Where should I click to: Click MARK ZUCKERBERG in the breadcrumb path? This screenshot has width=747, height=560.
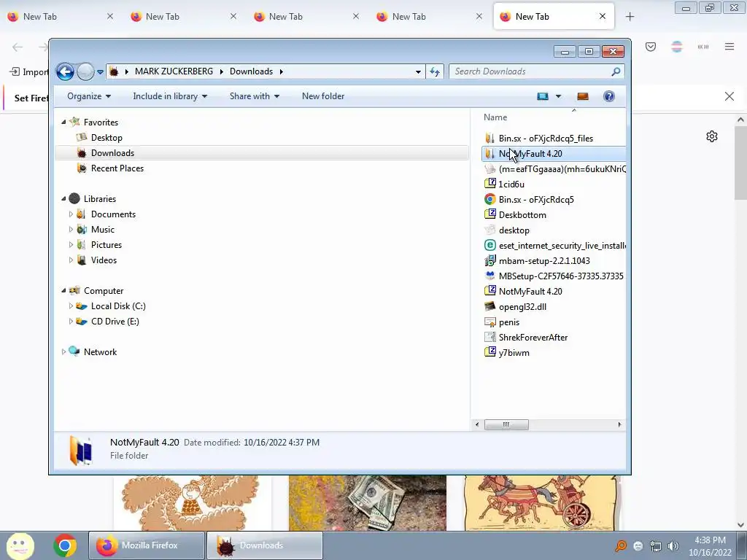[x=174, y=71]
